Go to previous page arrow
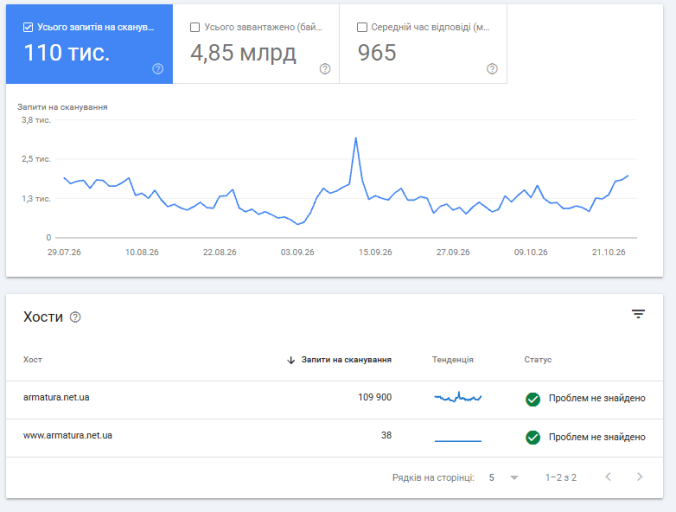Viewport: 676px width, 512px height. pos(608,477)
